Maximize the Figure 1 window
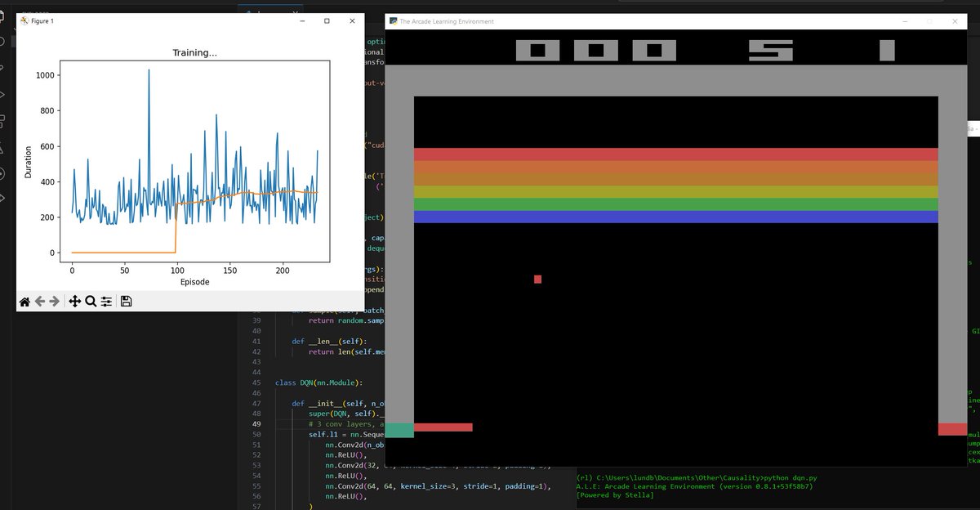Viewport: 980px width, 510px height. [x=327, y=20]
